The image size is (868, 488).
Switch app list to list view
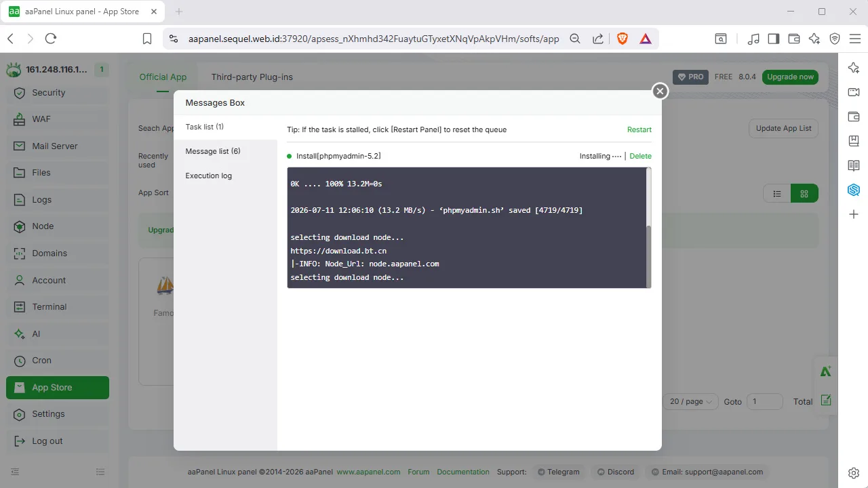777,194
